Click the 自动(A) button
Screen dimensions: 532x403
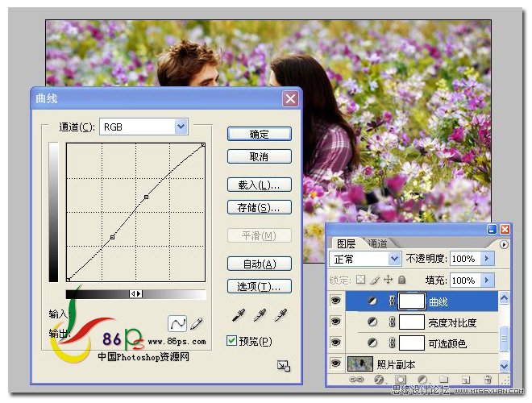pos(260,264)
